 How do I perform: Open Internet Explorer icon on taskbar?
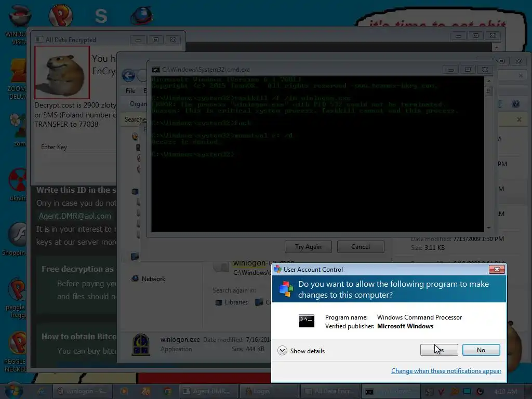(x=41, y=391)
